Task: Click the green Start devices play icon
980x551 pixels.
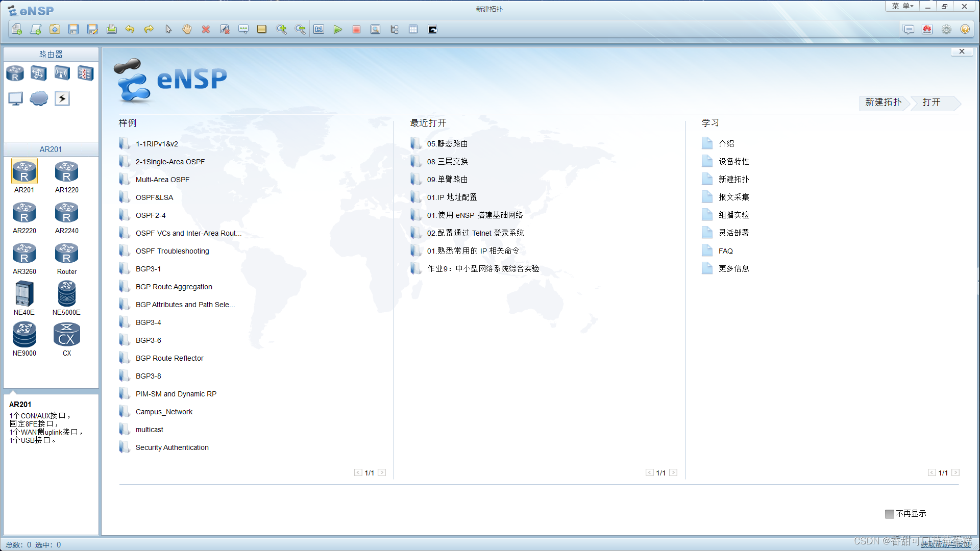Action: (x=337, y=30)
